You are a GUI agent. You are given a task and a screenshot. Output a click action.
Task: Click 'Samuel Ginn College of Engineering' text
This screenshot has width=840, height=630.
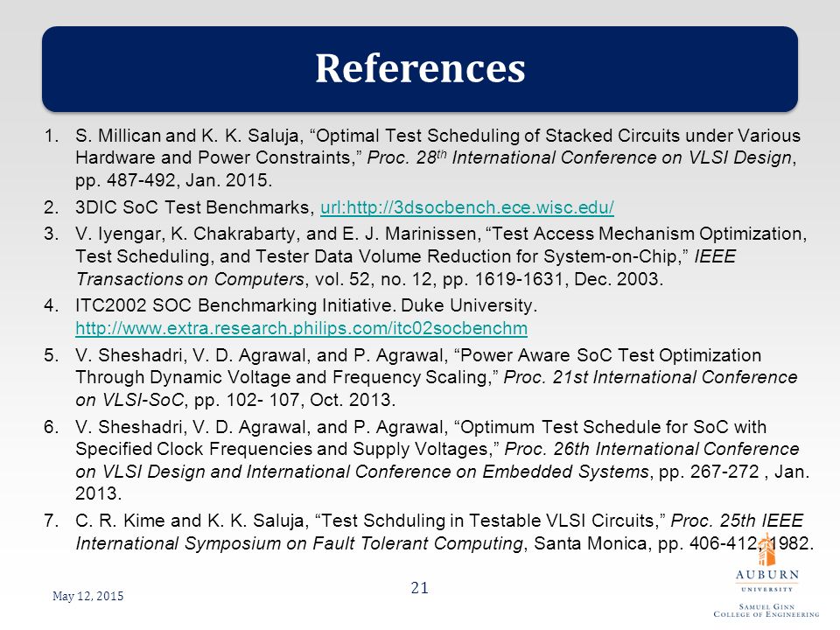tap(766, 611)
